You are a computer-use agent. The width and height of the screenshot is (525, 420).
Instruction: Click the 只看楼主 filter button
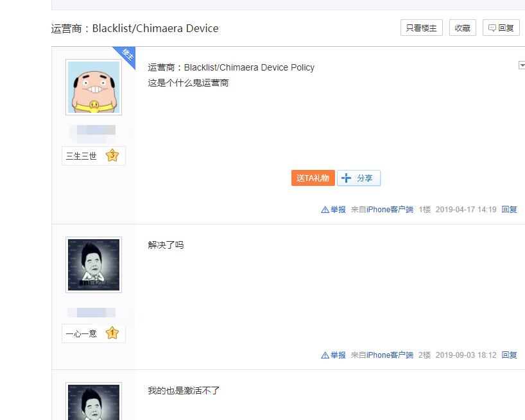(x=421, y=28)
